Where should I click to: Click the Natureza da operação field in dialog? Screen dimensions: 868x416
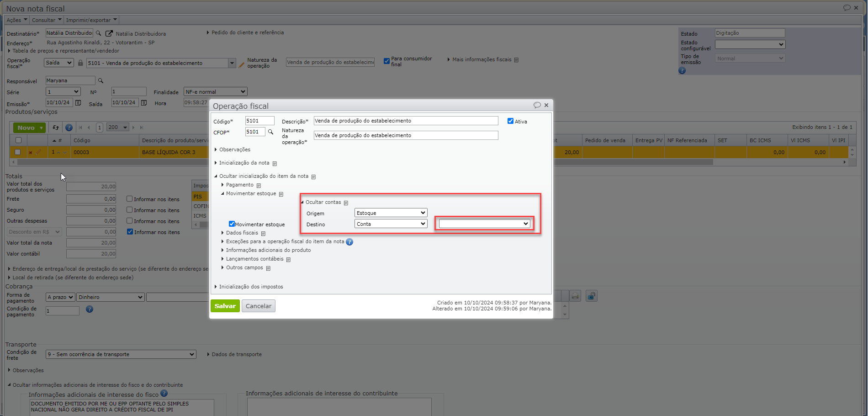pyautogui.click(x=406, y=135)
